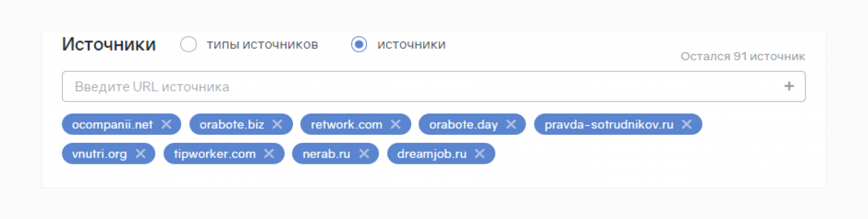868x219 pixels.
Task: Click the pravda-sotrudnikov.ru tag label
Action: click(x=609, y=124)
